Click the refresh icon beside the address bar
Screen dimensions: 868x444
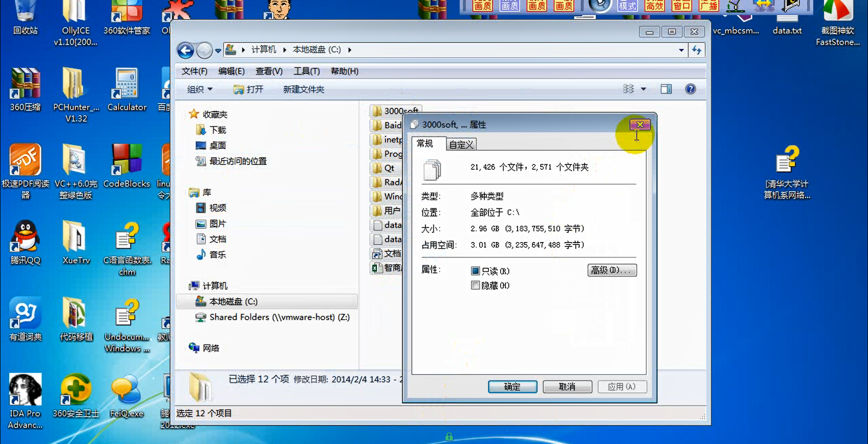coord(697,50)
